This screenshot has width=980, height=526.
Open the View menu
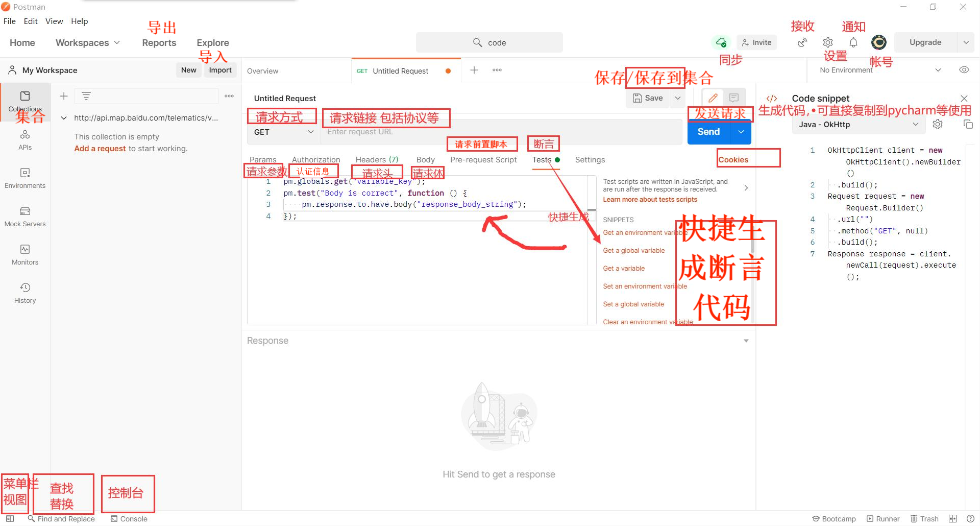point(54,21)
